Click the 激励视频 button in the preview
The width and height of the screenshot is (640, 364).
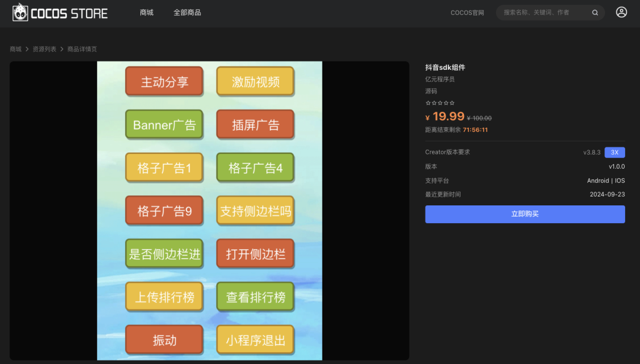[255, 82]
